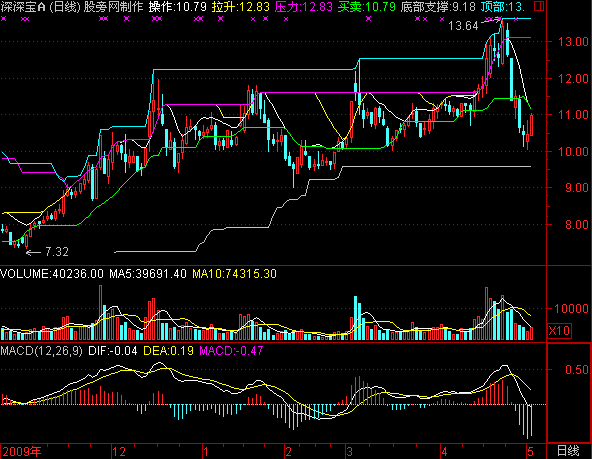Click the month 5 marker on time axis
Image resolution: width=592 pixels, height=459 pixels.
[530, 451]
